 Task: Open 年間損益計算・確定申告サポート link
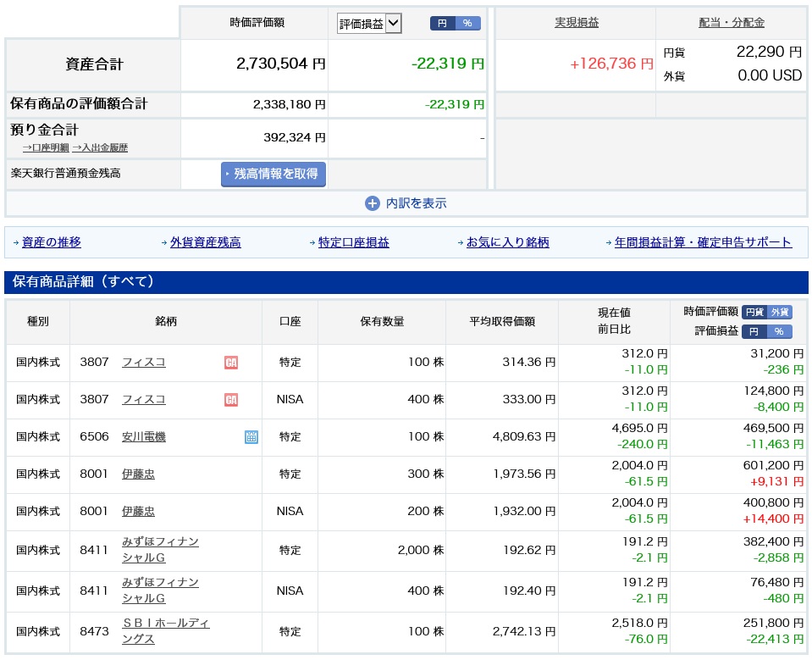pyautogui.click(x=703, y=242)
